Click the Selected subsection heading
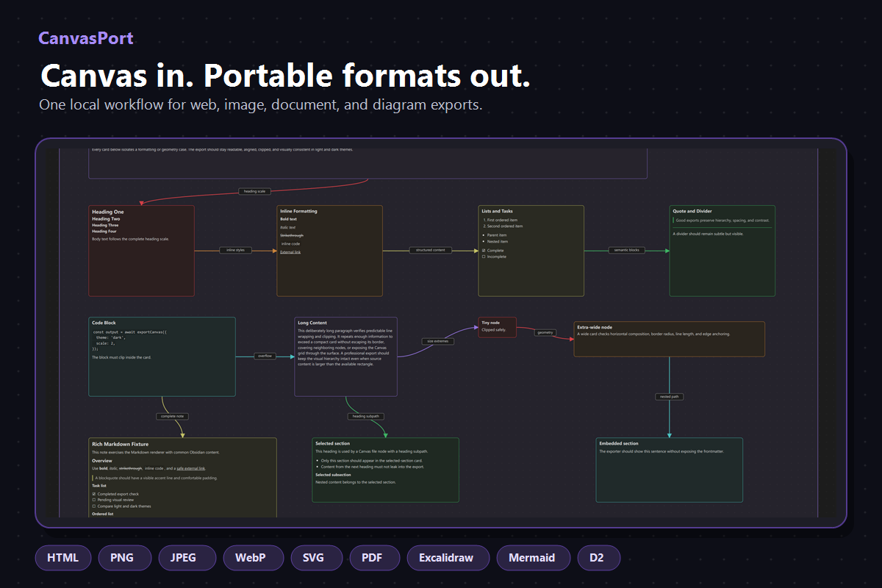The image size is (882, 588). [x=333, y=475]
